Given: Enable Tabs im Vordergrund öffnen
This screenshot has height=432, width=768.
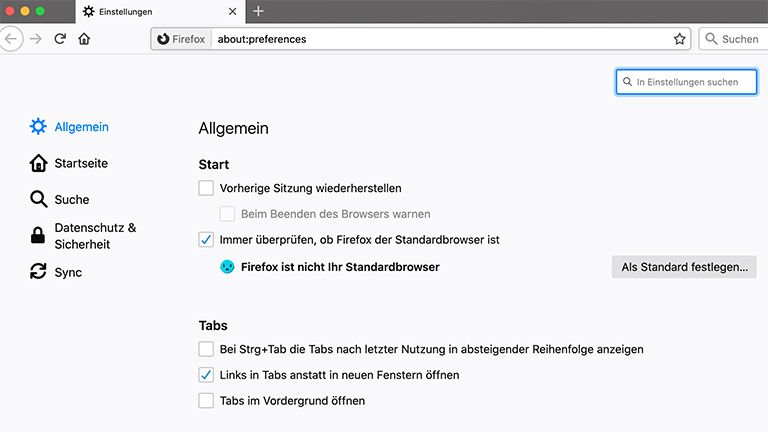Looking at the screenshot, I should [206, 401].
